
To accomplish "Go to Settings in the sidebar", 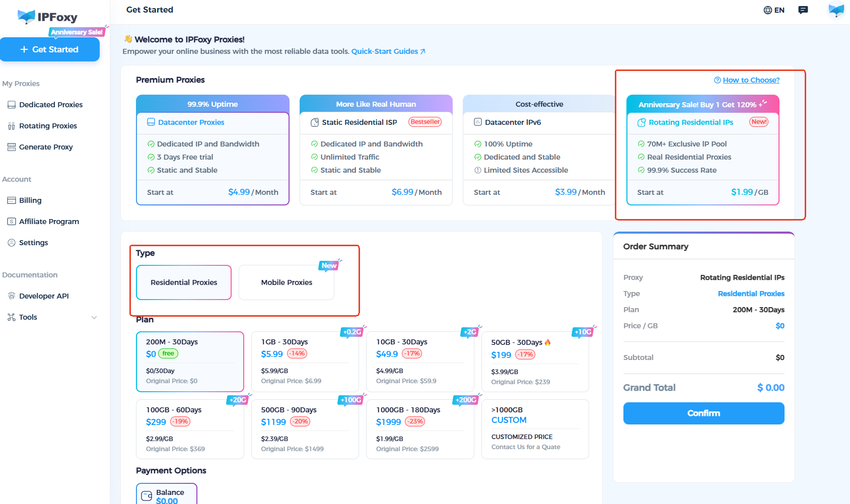I will click(x=33, y=243).
